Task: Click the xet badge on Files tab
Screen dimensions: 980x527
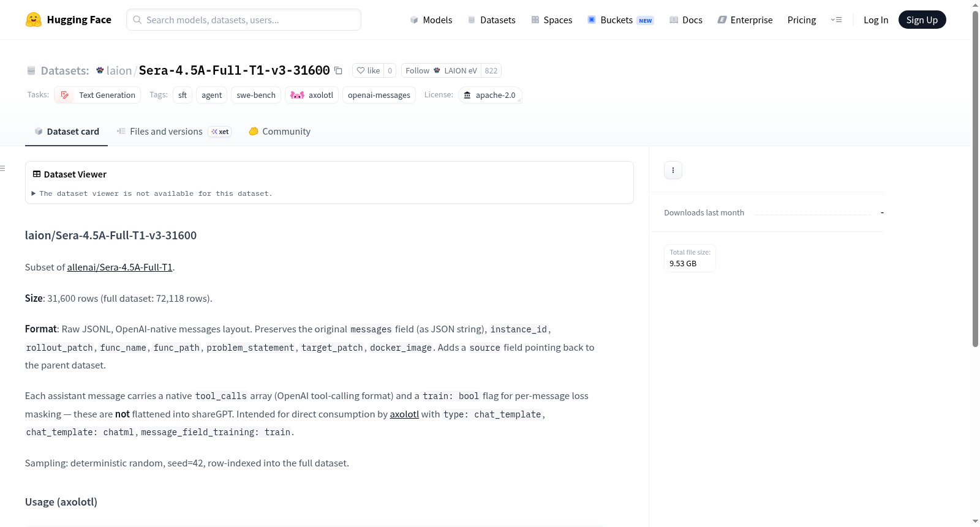Action: 220,132
